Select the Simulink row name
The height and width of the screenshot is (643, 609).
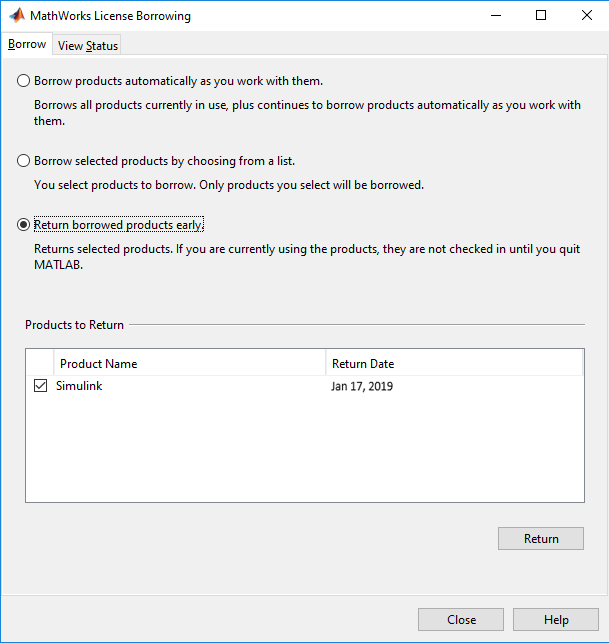click(79, 386)
